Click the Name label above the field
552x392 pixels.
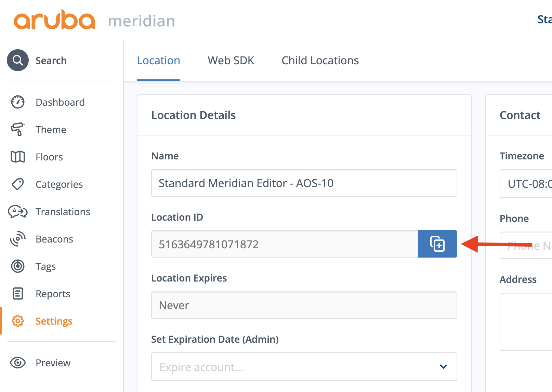(165, 156)
